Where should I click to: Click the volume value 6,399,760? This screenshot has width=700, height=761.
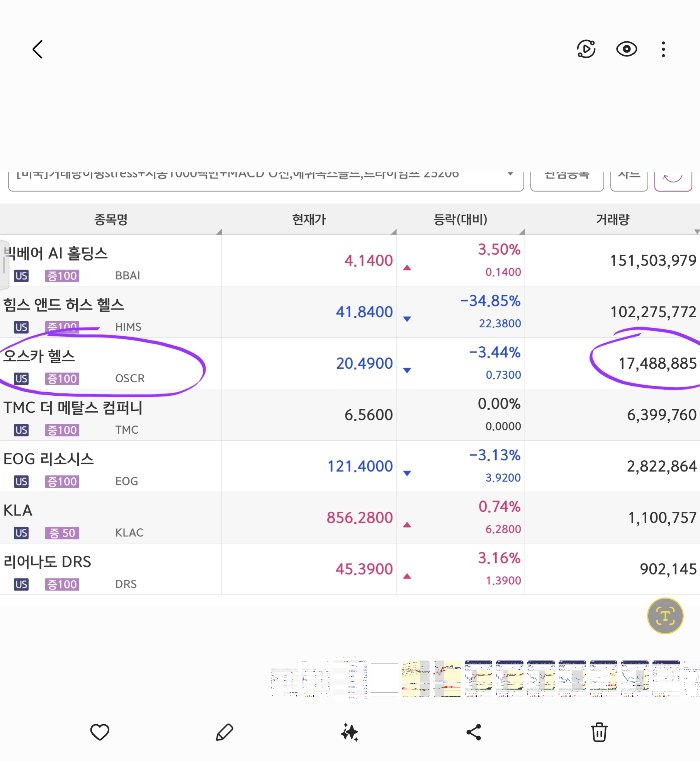click(661, 415)
